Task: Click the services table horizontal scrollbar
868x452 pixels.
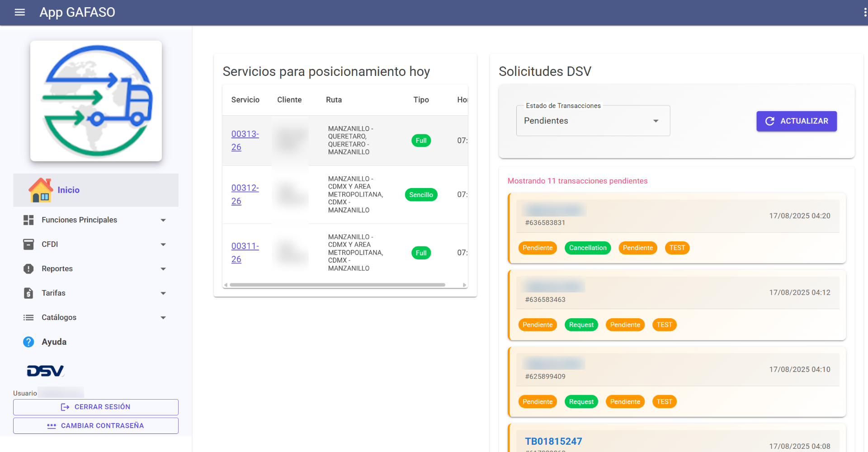Action: tap(337, 285)
